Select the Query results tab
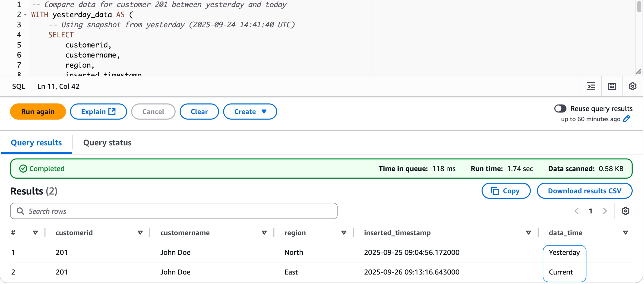644x284 pixels. [x=36, y=142]
